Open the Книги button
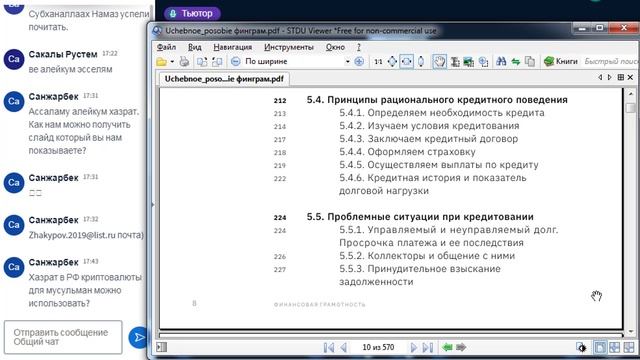Viewport: 640px width, 360px height. pyautogui.click(x=561, y=62)
